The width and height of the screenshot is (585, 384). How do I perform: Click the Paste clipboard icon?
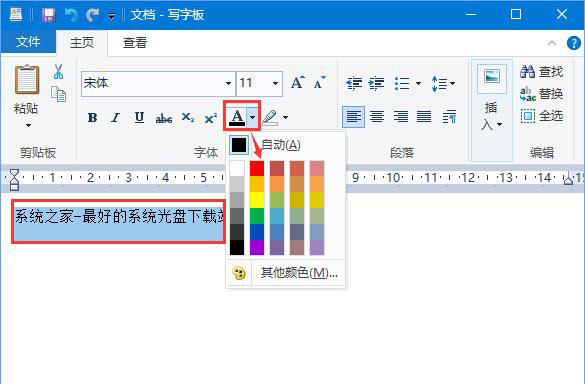point(27,79)
